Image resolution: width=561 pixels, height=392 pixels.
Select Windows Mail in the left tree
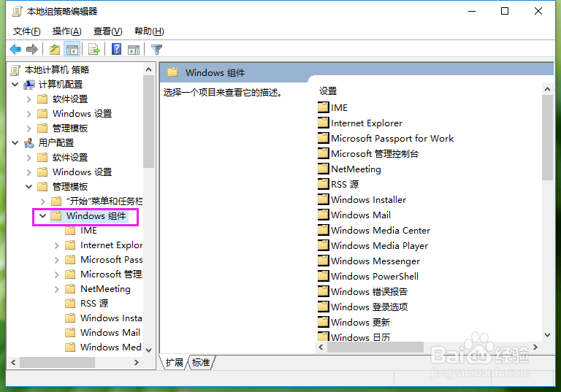pyautogui.click(x=110, y=333)
